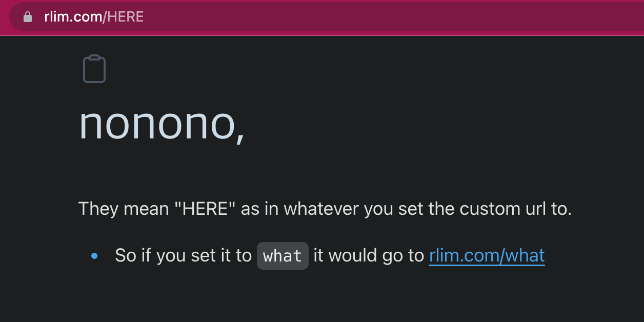The height and width of the screenshot is (322, 644).
Task: Click the blue bullet point marker
Action: coord(94,255)
